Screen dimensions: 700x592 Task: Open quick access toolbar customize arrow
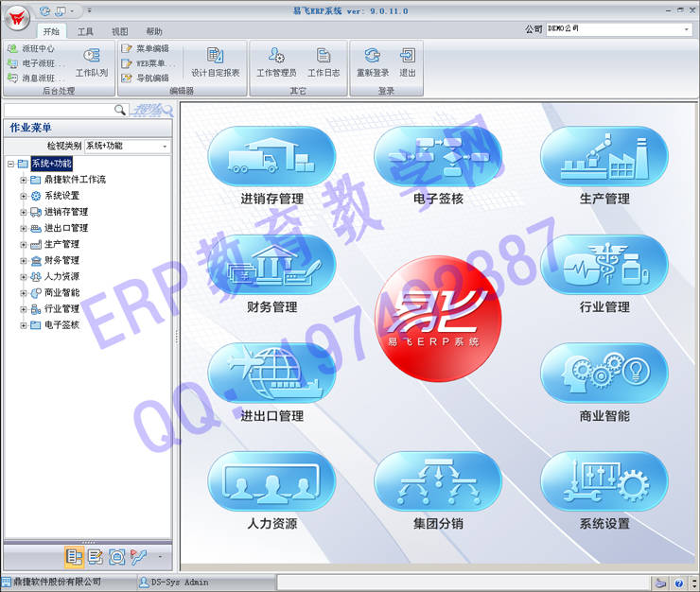pos(89,10)
